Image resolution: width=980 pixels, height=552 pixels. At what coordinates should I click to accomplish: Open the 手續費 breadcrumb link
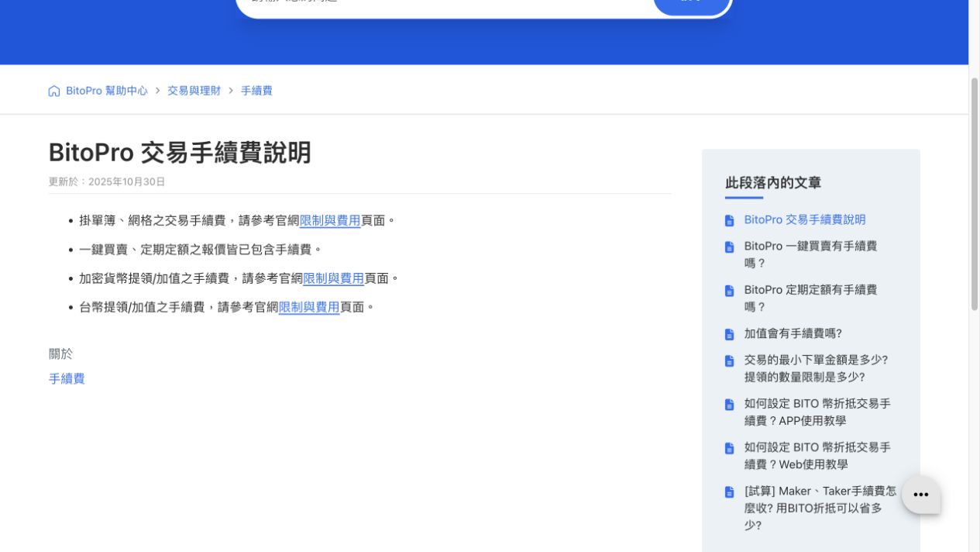pyautogui.click(x=256, y=91)
